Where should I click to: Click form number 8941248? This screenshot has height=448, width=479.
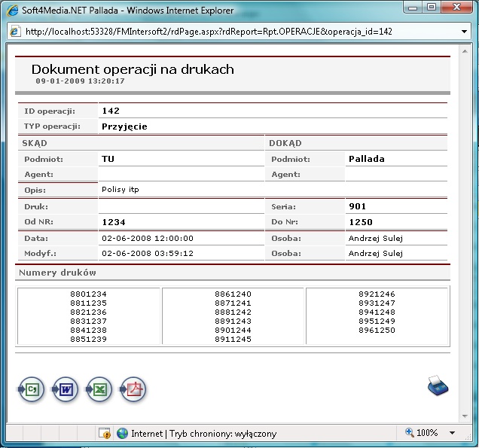[x=377, y=312]
